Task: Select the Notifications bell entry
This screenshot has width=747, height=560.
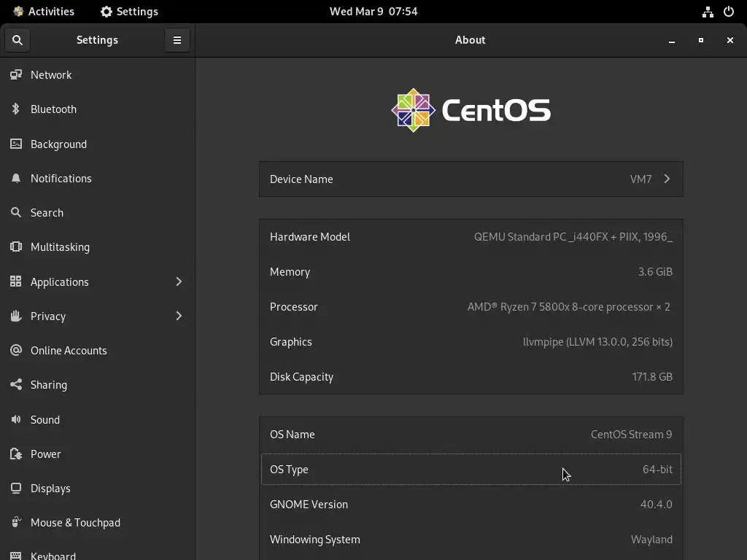Action: point(97,178)
